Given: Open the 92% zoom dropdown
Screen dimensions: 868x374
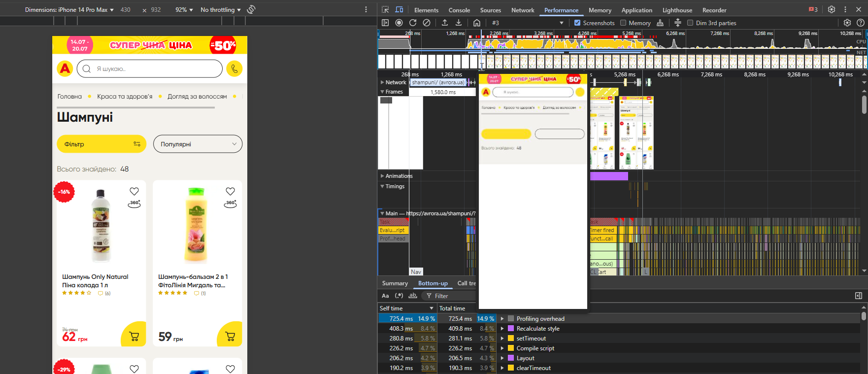Looking at the screenshot, I should (x=184, y=9).
